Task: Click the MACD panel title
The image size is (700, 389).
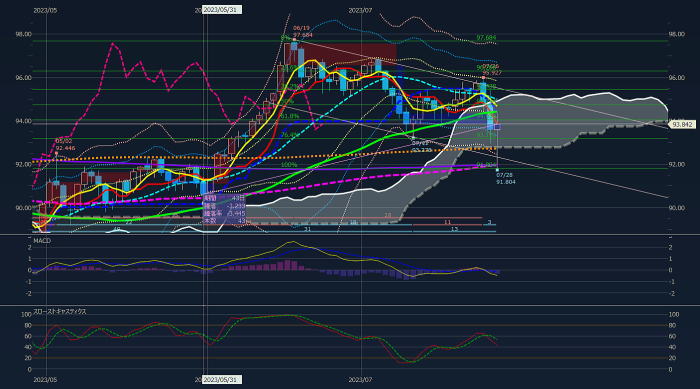Action: point(42,241)
